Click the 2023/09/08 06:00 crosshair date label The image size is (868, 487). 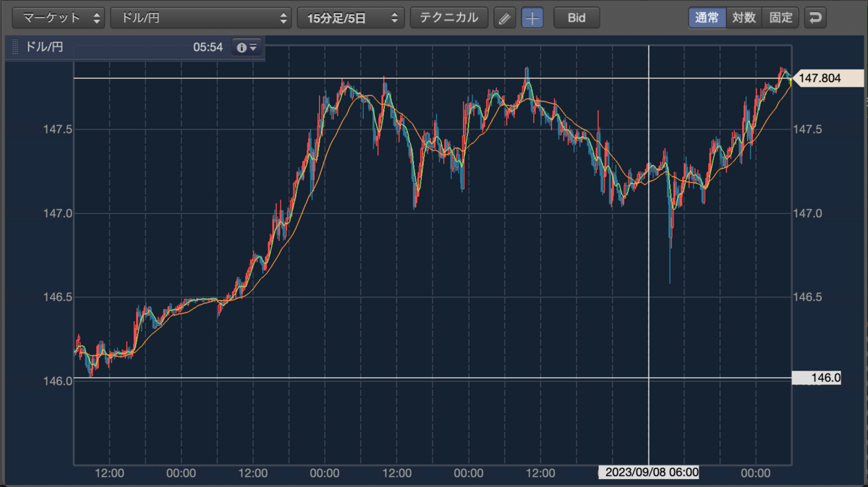pyautogui.click(x=649, y=473)
